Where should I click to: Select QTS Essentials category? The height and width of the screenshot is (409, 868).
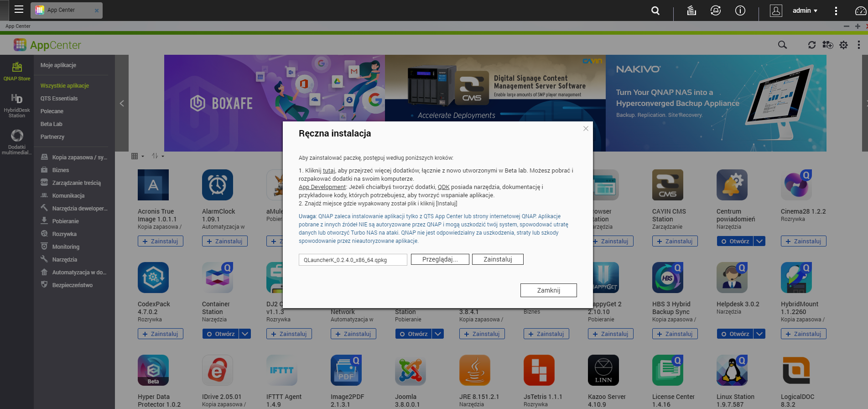59,99
